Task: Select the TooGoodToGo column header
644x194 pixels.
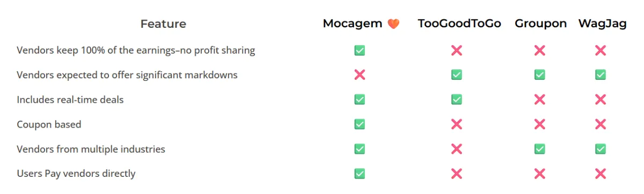Action: pyautogui.click(x=459, y=24)
